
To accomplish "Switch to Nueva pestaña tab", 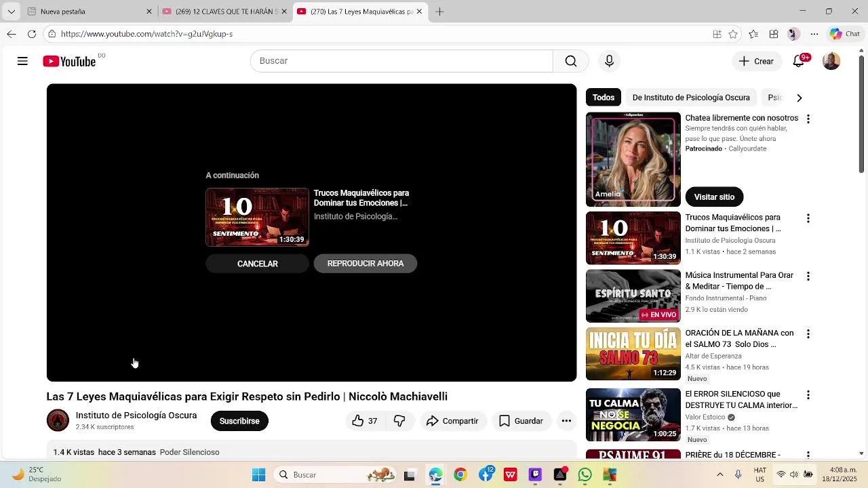I will (90, 12).
